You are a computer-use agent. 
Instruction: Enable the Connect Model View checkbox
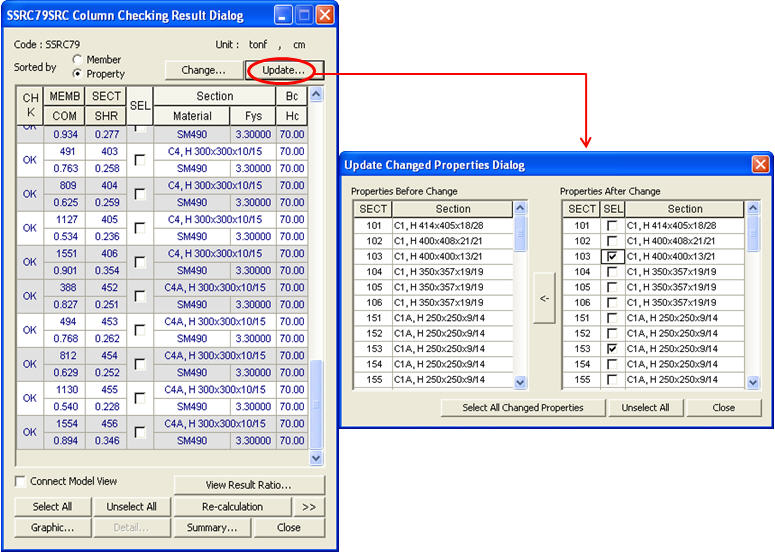pyautogui.click(x=21, y=482)
